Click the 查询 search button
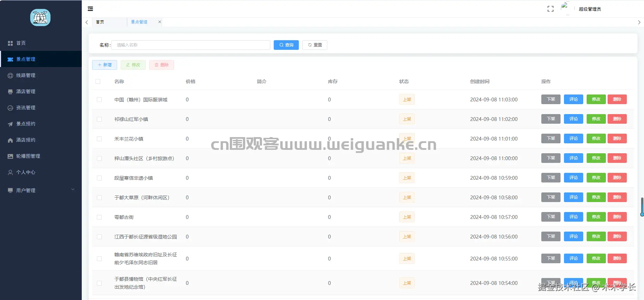644x300 pixels. click(x=286, y=45)
